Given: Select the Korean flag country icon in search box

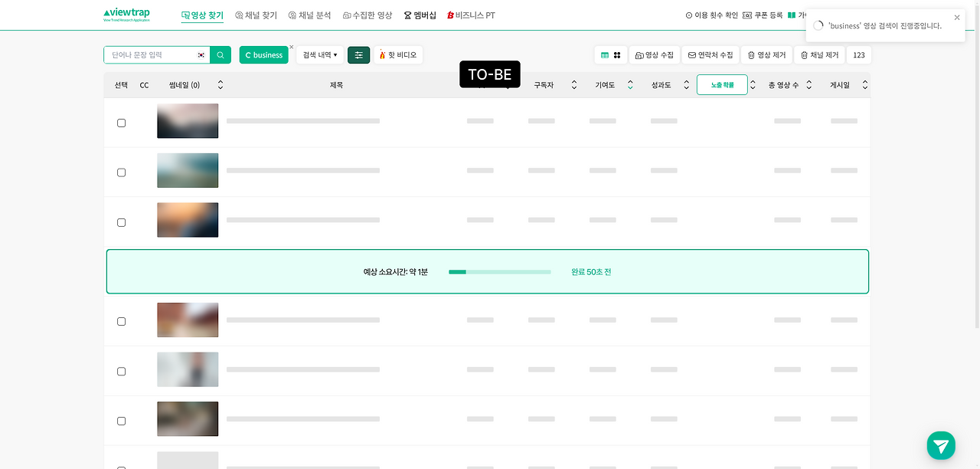Looking at the screenshot, I should pyautogui.click(x=201, y=55).
